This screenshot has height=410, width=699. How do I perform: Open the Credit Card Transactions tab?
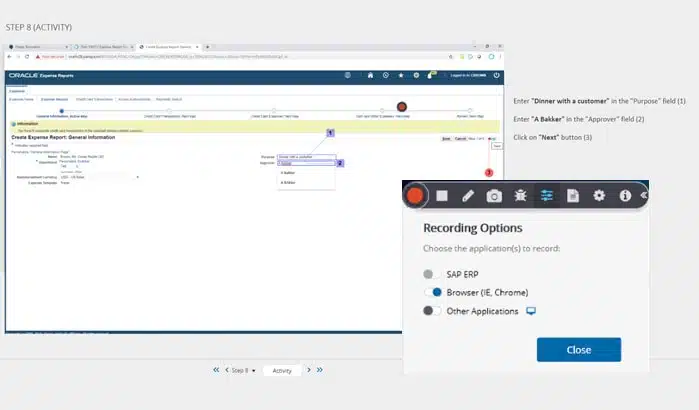pyautogui.click(x=94, y=99)
